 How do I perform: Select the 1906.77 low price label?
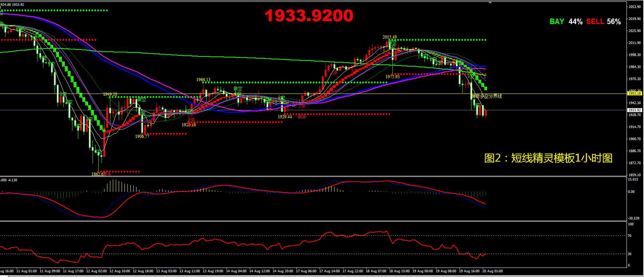142,136
